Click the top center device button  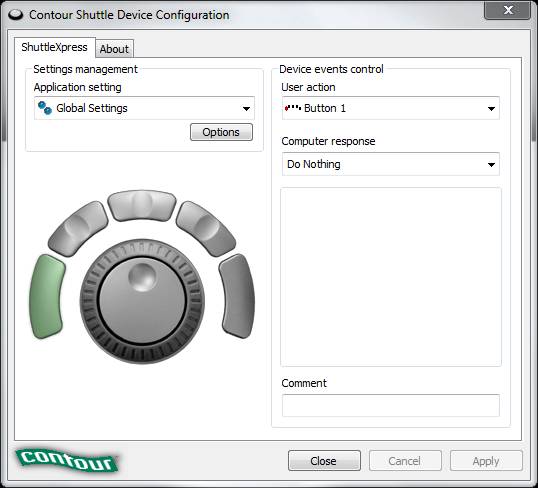(x=142, y=205)
